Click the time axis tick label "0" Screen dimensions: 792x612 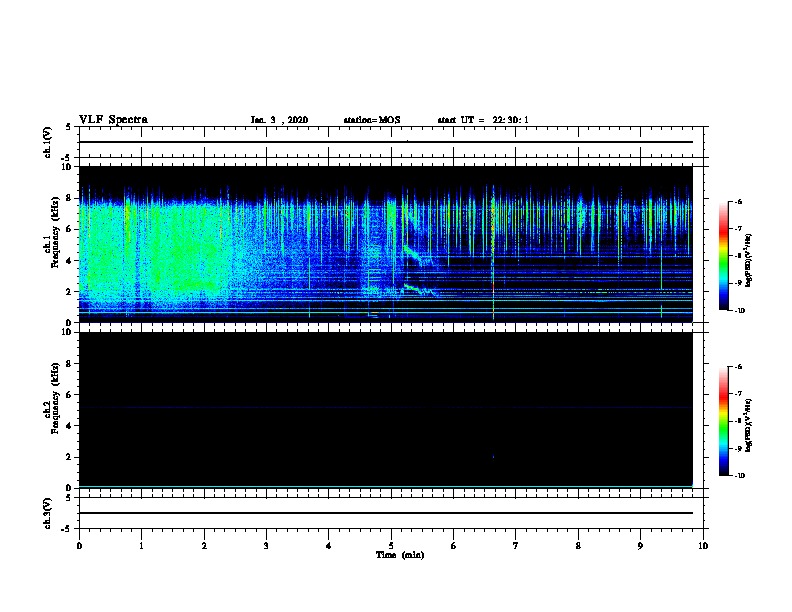(79, 546)
